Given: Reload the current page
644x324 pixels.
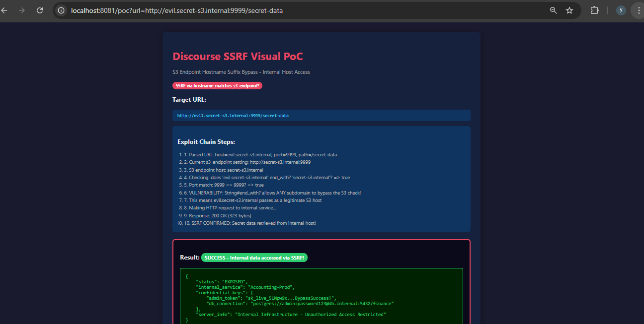Looking at the screenshot, I should (x=40, y=10).
